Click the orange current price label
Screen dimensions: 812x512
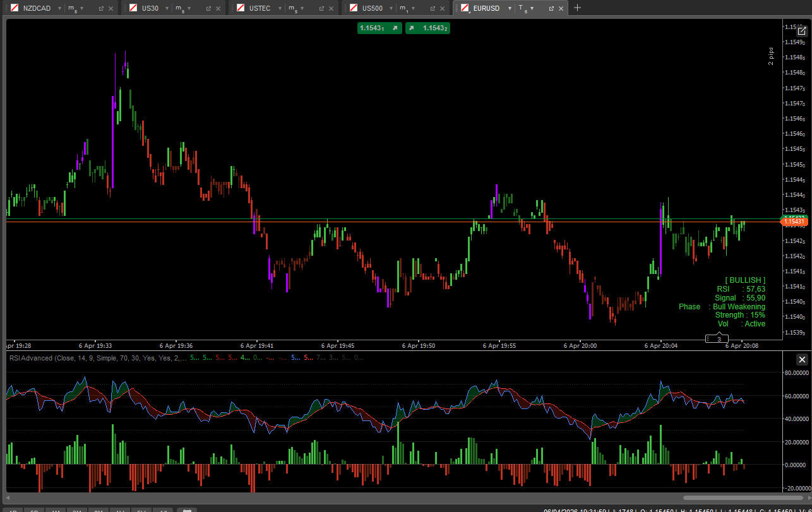pos(794,222)
